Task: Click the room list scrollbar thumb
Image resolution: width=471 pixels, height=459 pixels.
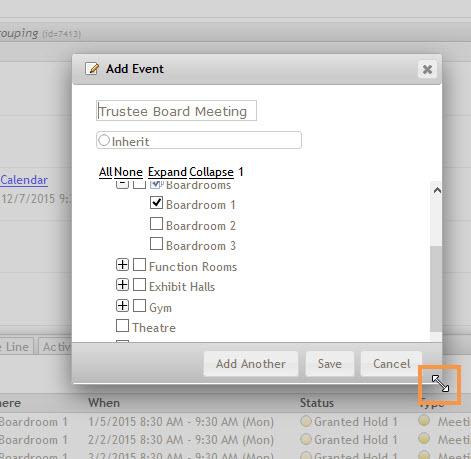Action: 436,289
